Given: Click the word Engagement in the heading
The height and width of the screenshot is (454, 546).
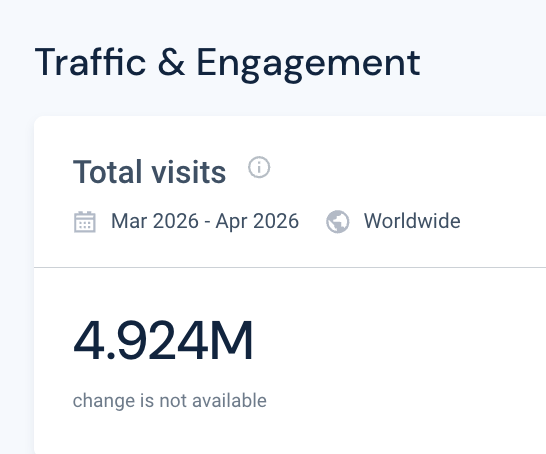Looking at the screenshot, I should point(309,64).
